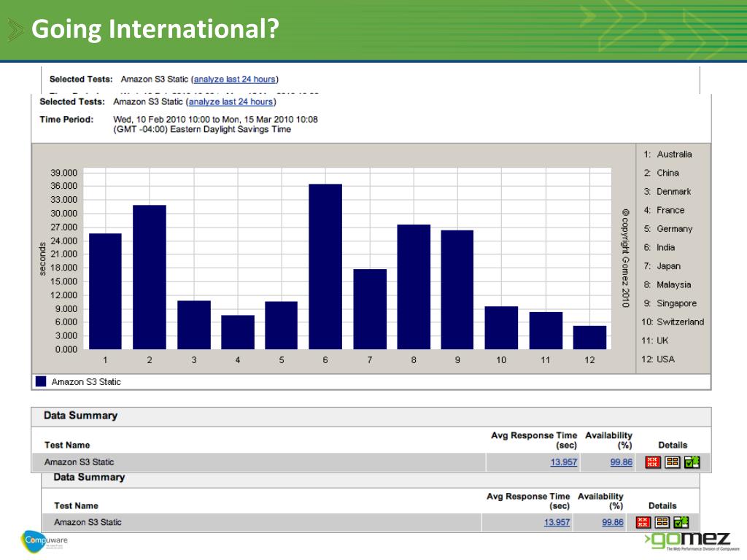Click '3: Denmark' in the country legend

click(x=667, y=192)
